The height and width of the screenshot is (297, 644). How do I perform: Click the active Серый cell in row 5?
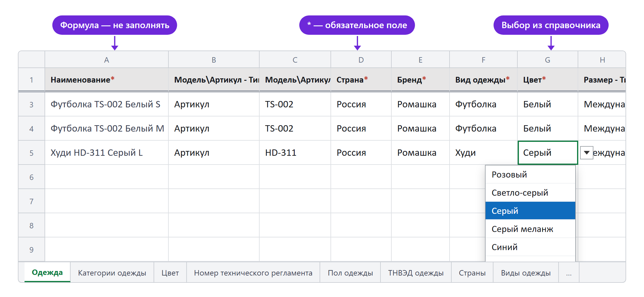[x=548, y=153]
